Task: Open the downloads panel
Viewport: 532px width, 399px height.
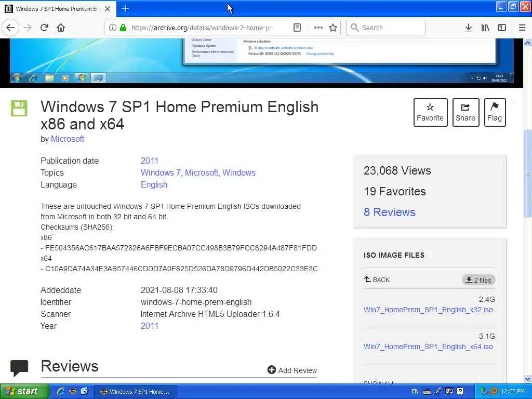Action: coord(468,28)
